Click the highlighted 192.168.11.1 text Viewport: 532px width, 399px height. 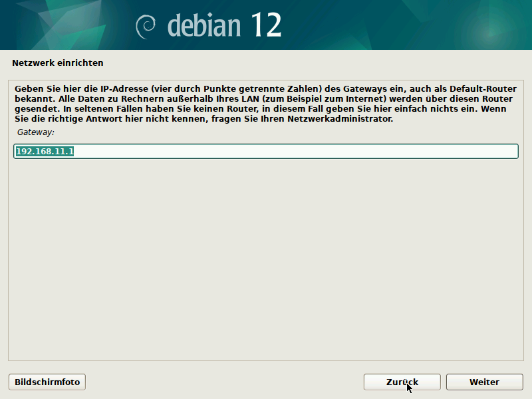pos(45,152)
